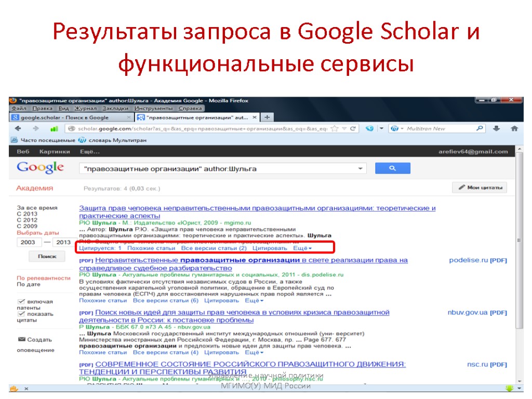Open the Multitran search engine selector

(396, 128)
